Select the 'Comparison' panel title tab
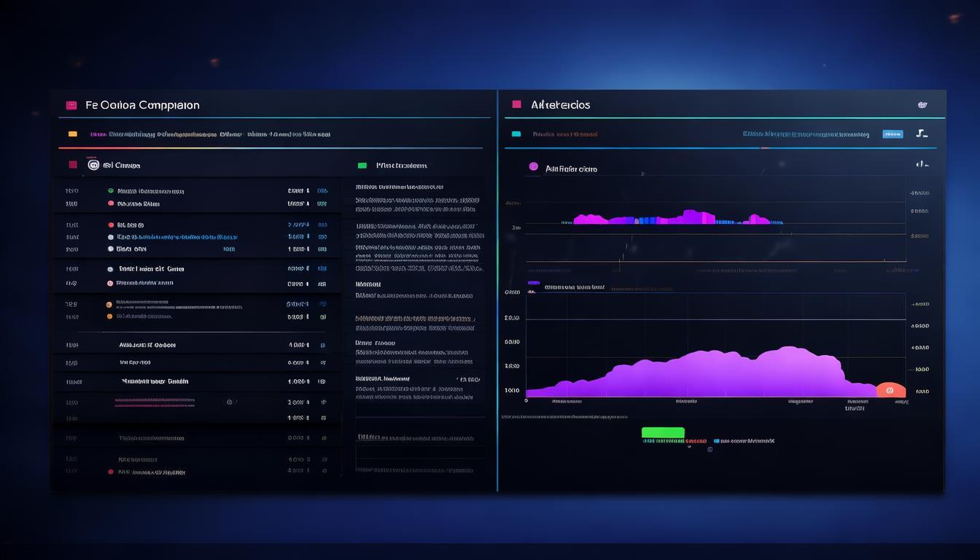Viewport: 980px width, 560px height. click(x=142, y=105)
